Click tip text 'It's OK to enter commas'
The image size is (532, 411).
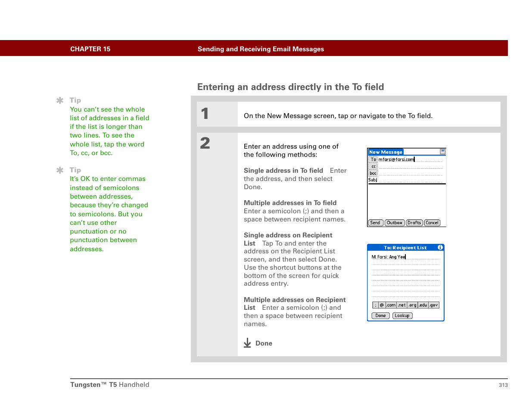(x=108, y=179)
